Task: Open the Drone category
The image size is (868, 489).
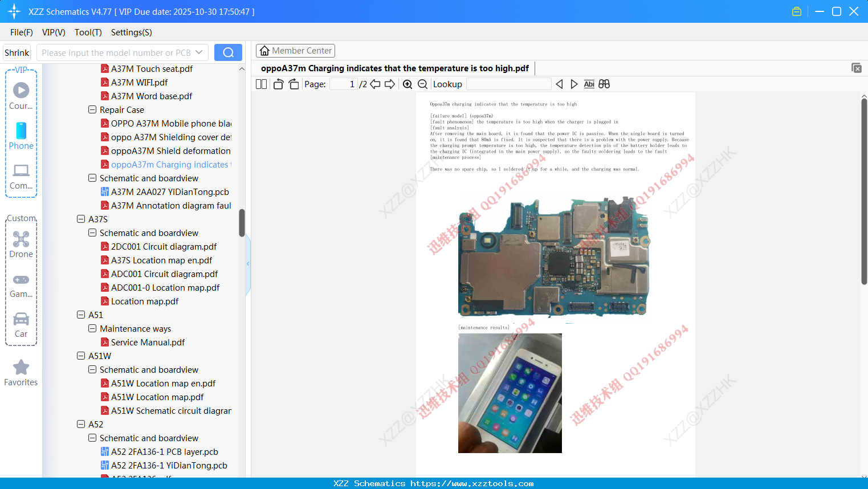Action: [x=21, y=244]
